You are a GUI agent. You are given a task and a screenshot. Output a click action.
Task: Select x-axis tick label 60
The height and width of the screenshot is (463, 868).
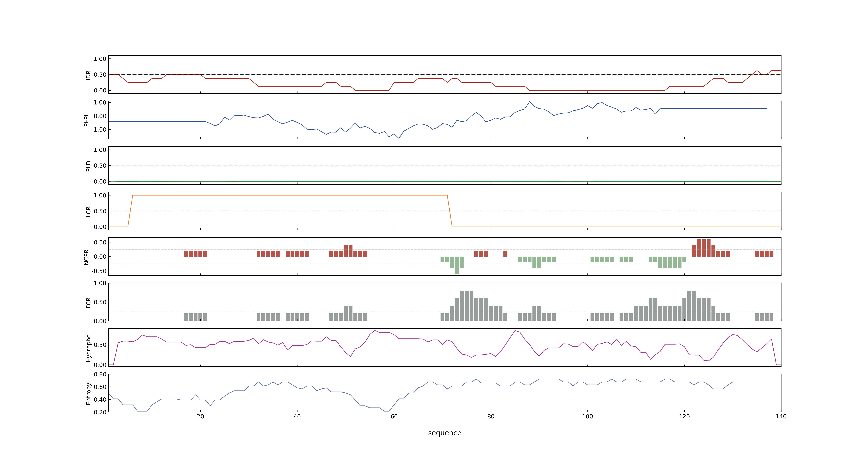(x=394, y=416)
